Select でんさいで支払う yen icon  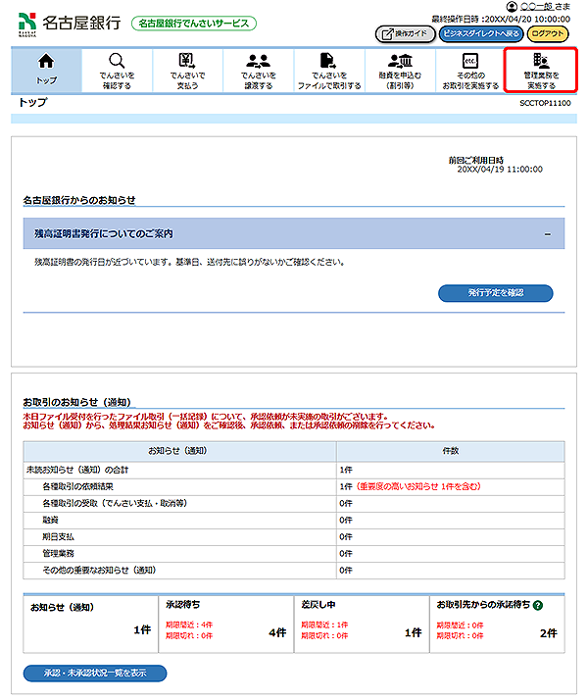(186, 61)
